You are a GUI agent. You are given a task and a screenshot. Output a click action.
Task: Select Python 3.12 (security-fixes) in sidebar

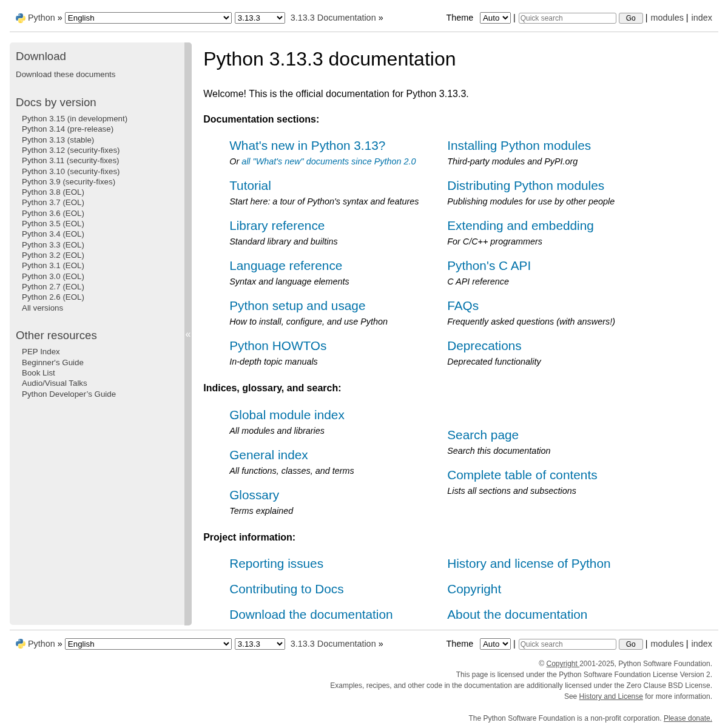[x=70, y=150]
